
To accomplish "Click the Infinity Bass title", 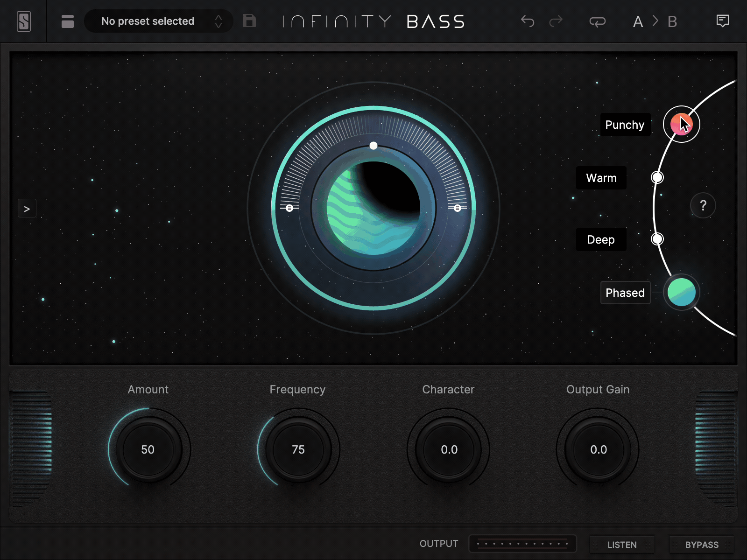I will pyautogui.click(x=373, y=21).
